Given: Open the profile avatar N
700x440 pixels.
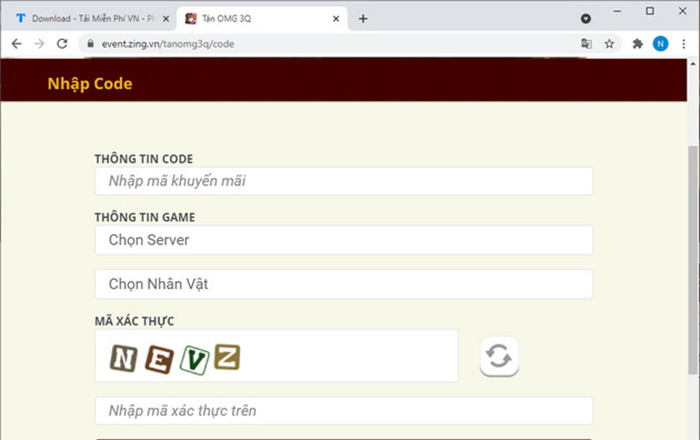Looking at the screenshot, I should [x=660, y=44].
